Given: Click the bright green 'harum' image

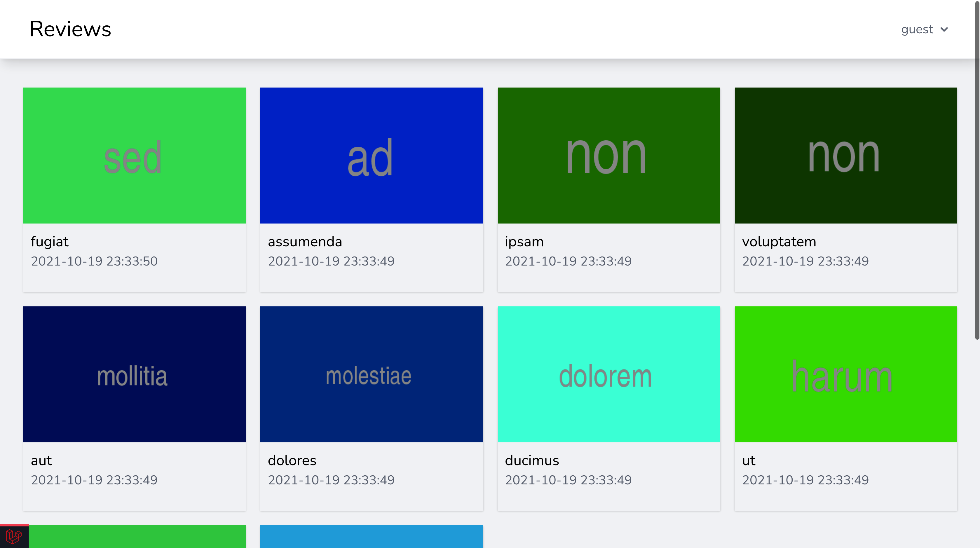Looking at the screenshot, I should [x=845, y=374].
